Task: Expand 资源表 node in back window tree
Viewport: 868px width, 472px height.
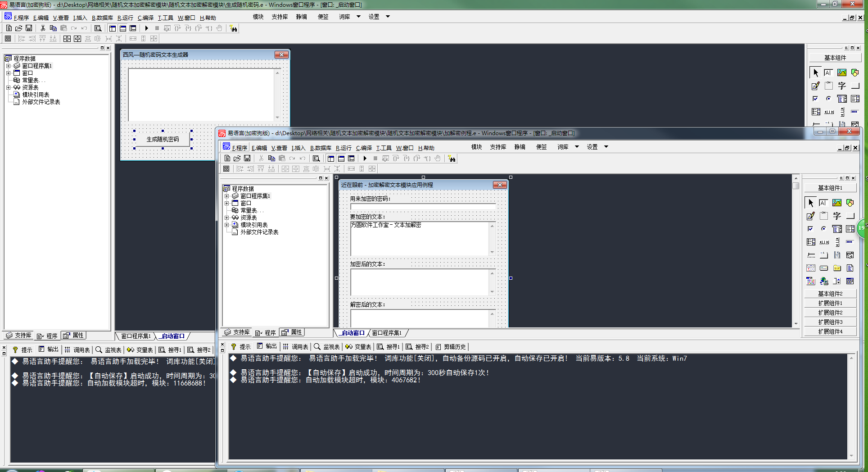Action: coord(9,87)
